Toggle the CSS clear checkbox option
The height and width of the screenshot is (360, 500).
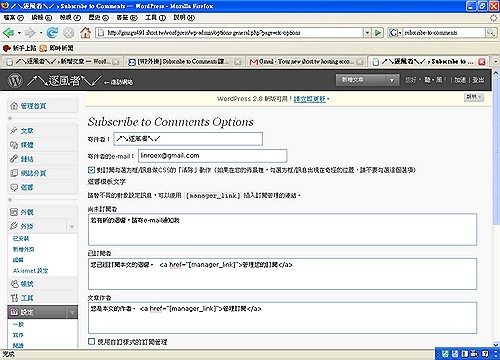click(91, 170)
